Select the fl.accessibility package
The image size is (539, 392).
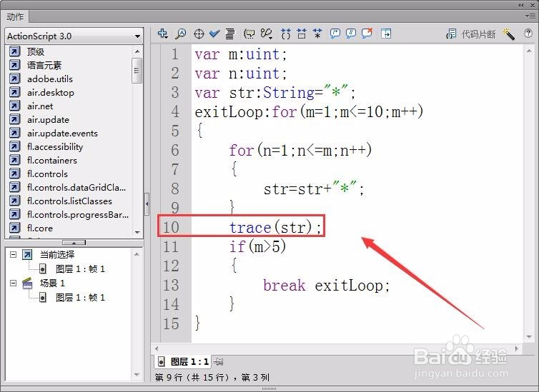click(55, 147)
